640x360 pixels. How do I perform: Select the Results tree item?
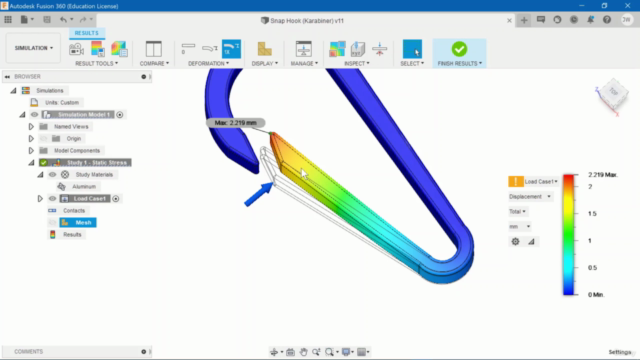(x=72, y=235)
